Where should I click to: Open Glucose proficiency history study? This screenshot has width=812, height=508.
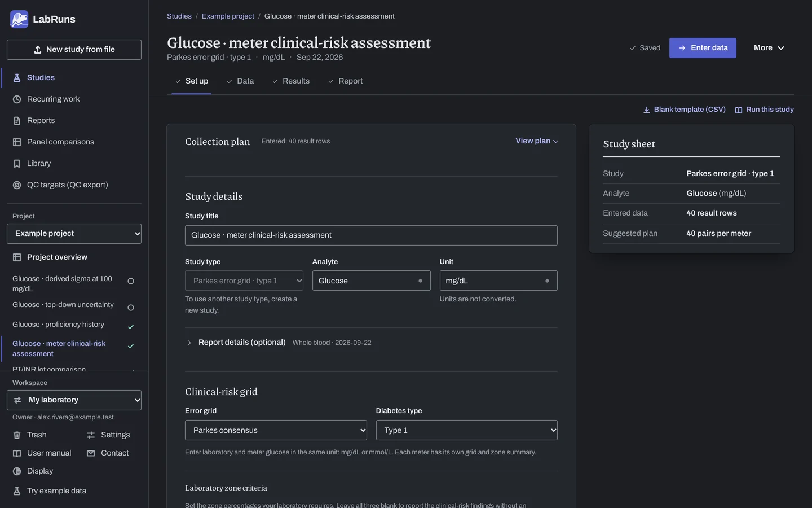[x=74, y=325]
